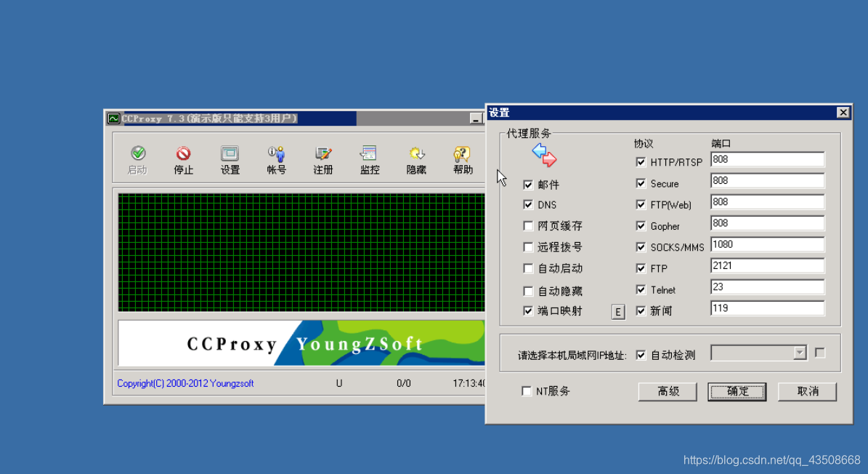The height and width of the screenshot is (474, 868).
Task: Click the CCProxy title bar app icon
Action: [x=113, y=118]
